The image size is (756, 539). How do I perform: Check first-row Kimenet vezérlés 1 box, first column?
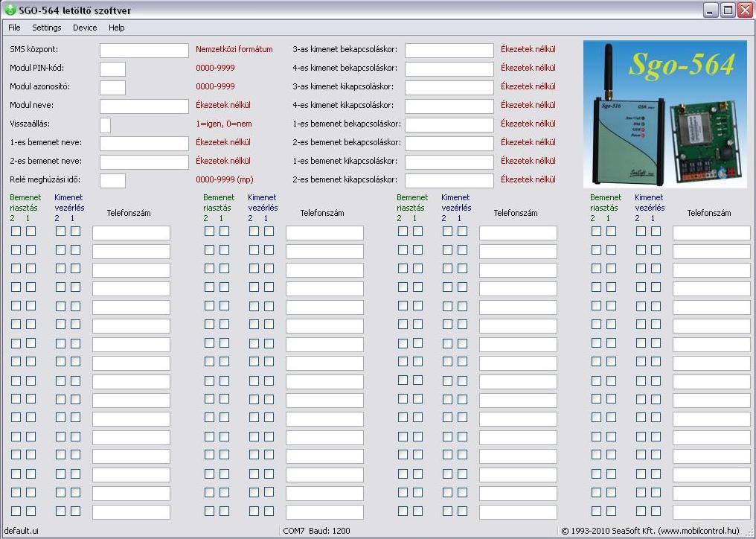click(x=76, y=231)
